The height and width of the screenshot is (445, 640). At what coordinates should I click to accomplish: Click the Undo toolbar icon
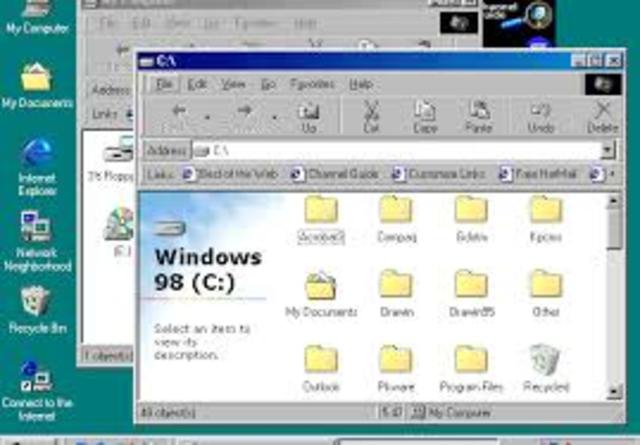[x=541, y=118]
